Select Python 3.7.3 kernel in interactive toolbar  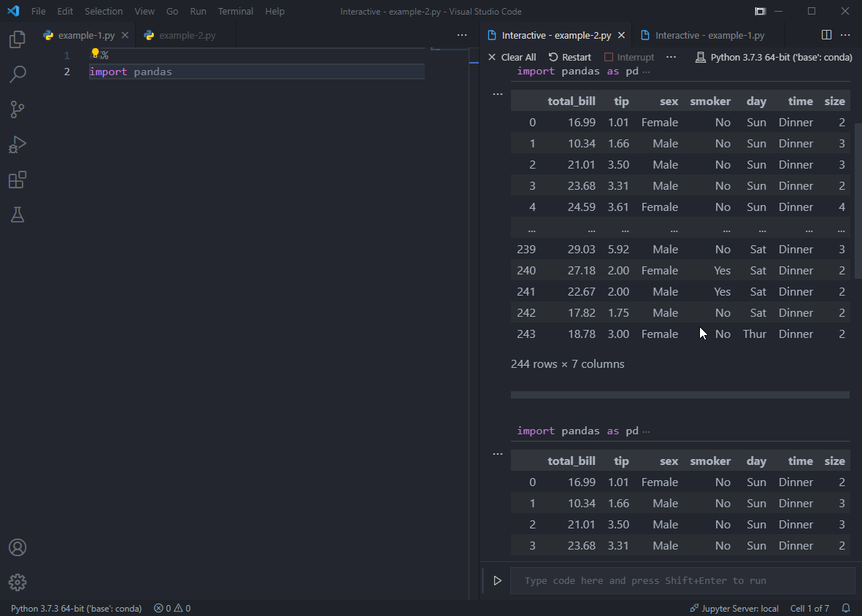coord(774,57)
